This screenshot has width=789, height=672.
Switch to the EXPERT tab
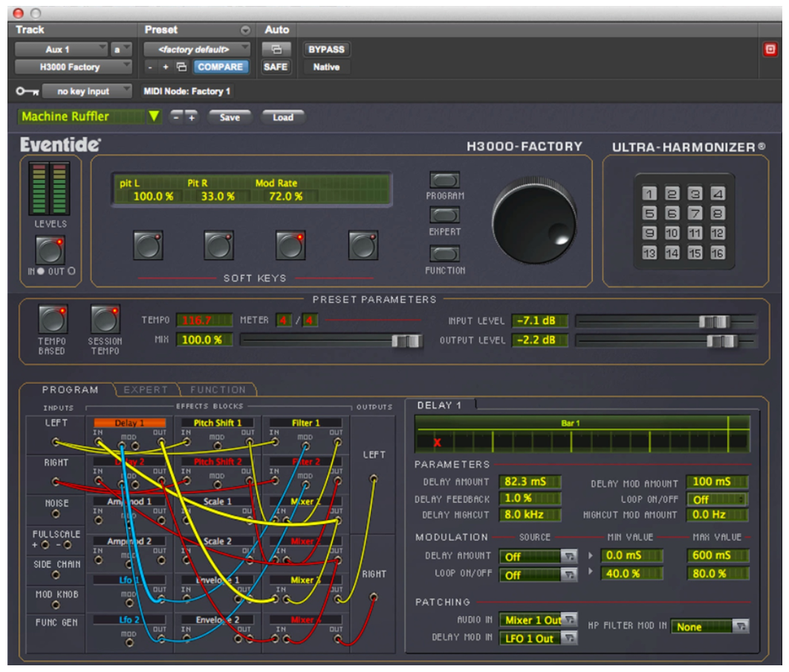[x=146, y=389]
